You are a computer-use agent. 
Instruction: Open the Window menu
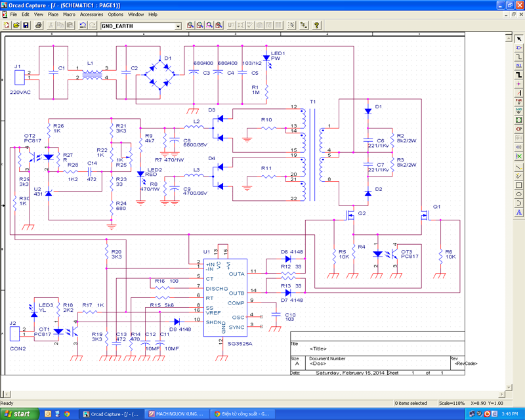coord(136,14)
